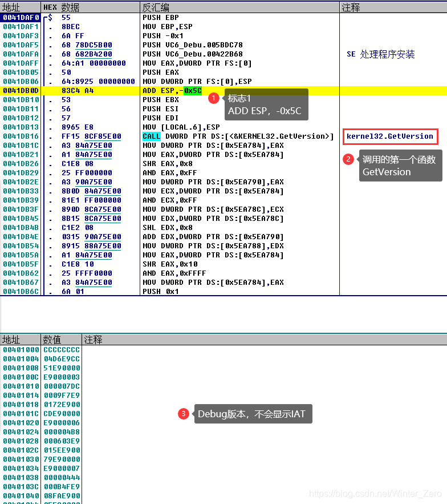Click the 反汇编 column header
Screen dimensions: 447x504
point(239,7)
